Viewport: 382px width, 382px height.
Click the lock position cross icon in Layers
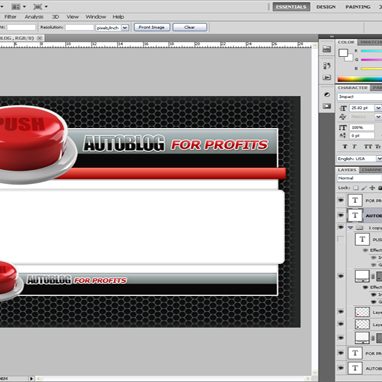(372, 188)
